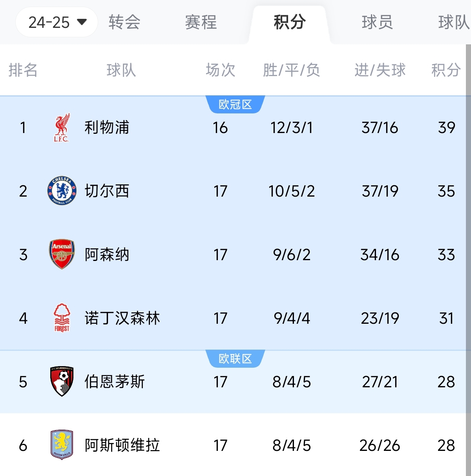Click the 欧冠区 zone label
Viewport: 471px width, 476px height.
235,105
